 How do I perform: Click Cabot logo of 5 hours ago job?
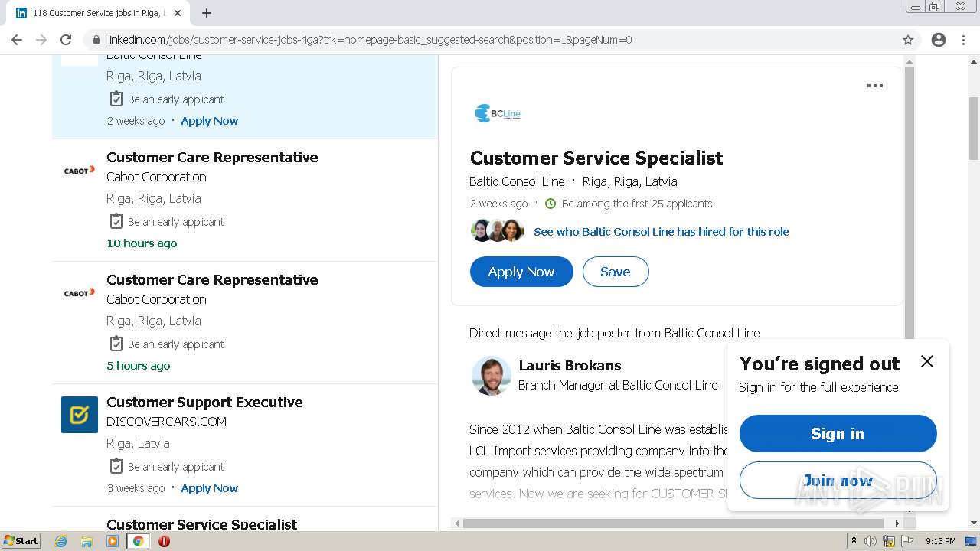[x=80, y=292]
